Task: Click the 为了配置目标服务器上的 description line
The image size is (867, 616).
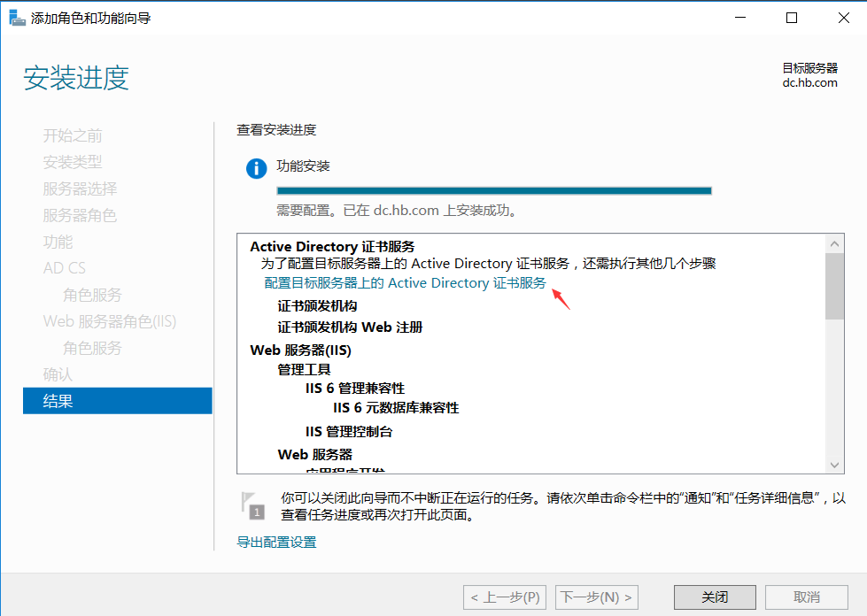Action: 488,264
